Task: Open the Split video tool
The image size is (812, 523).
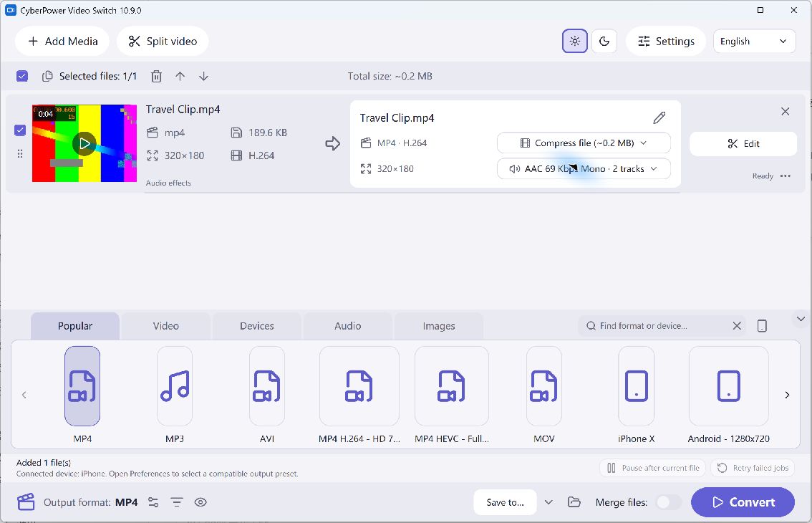Action: [163, 42]
